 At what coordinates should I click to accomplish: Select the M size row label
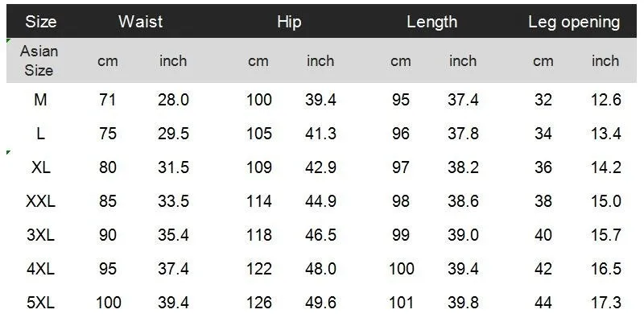(x=40, y=101)
